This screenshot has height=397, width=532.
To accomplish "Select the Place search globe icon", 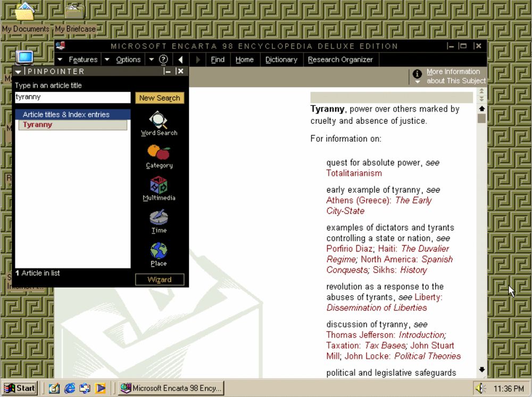I will point(158,251).
